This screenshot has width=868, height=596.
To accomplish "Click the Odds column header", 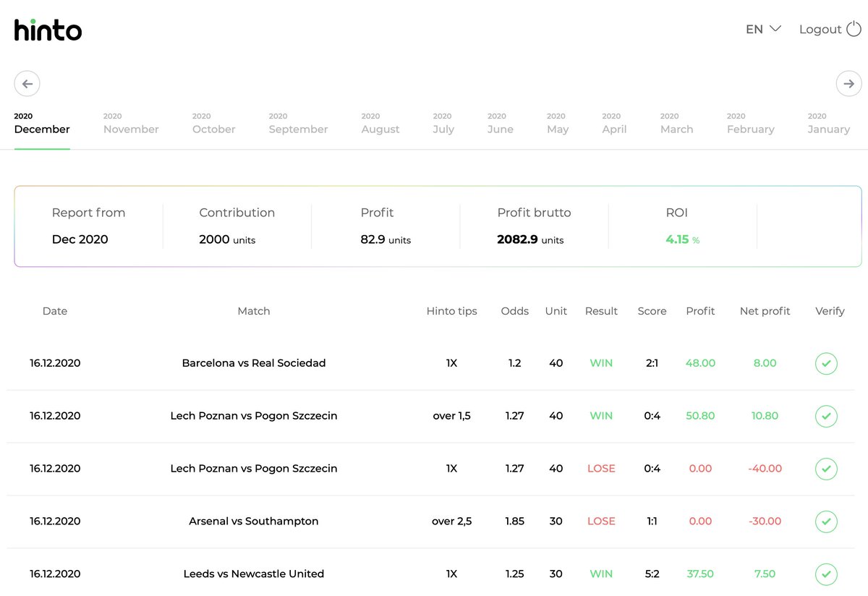I will tap(515, 311).
